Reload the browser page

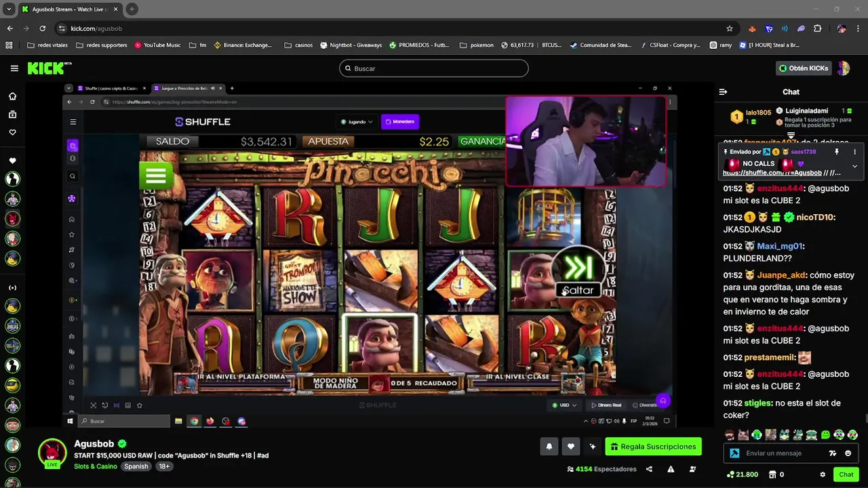(x=43, y=28)
